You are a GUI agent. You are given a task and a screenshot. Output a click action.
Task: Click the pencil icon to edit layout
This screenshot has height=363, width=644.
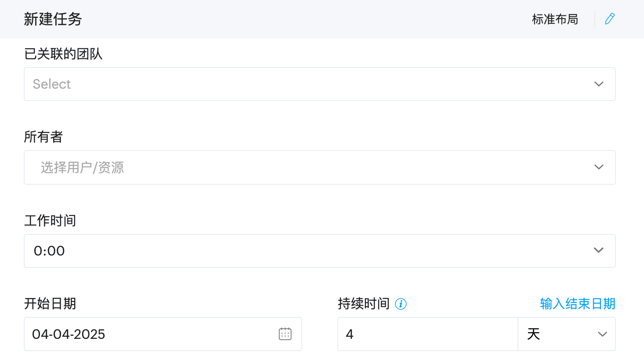click(x=610, y=19)
